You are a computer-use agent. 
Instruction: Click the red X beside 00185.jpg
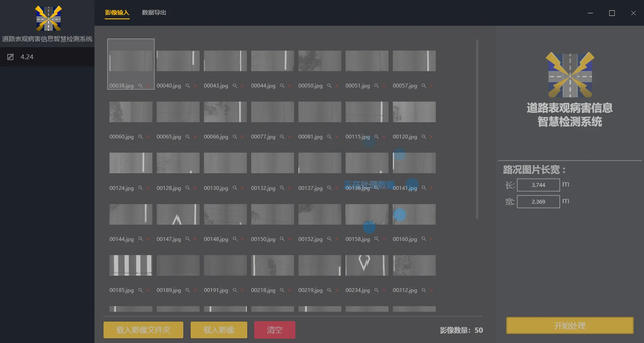[148, 290]
